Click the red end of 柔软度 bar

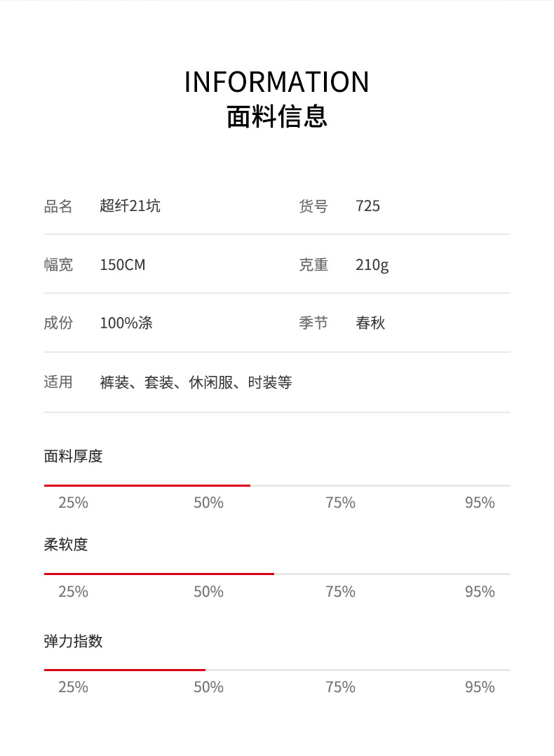tap(273, 574)
